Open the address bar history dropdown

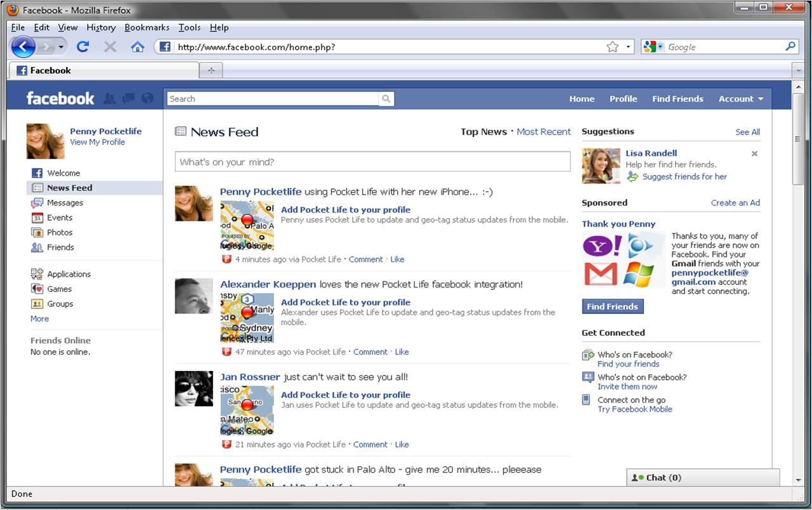(x=629, y=46)
